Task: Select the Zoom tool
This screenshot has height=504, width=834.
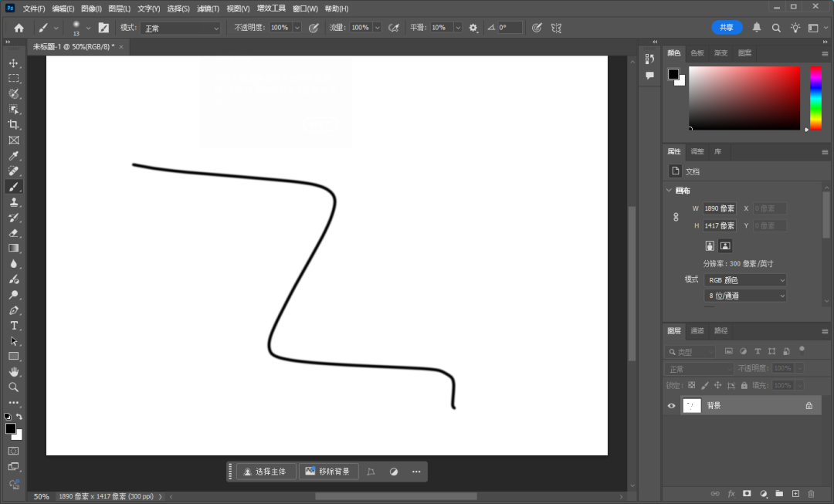Action: click(14, 387)
